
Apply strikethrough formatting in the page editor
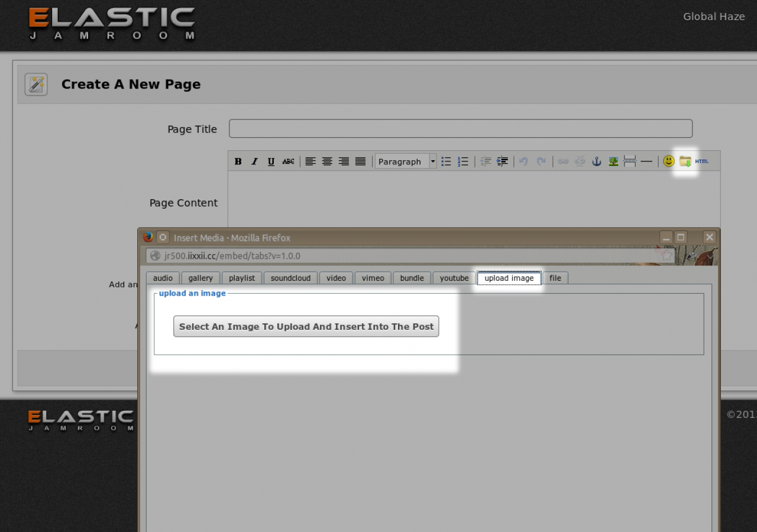(x=288, y=161)
